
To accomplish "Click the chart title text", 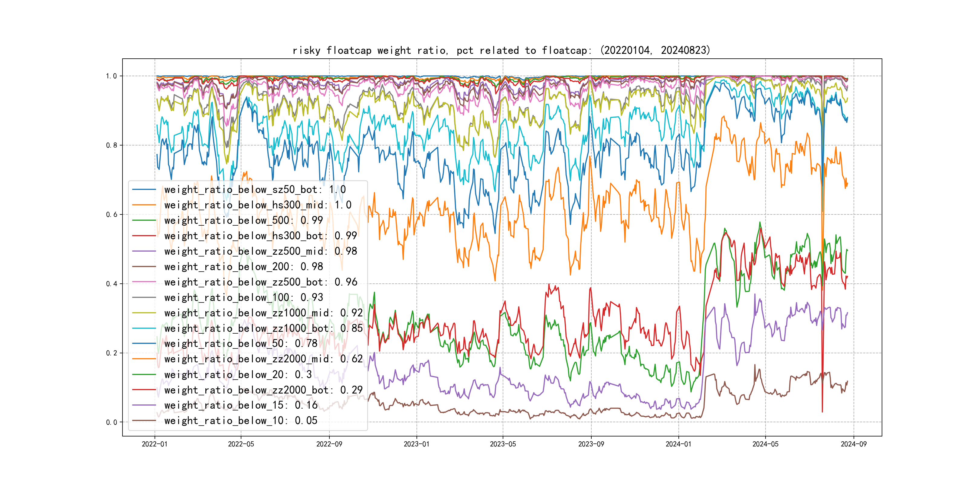I will pyautogui.click(x=501, y=50).
